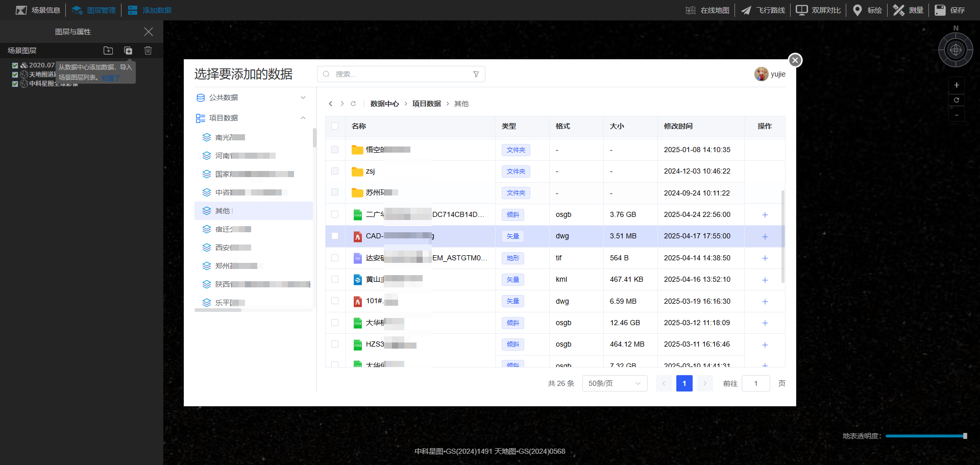This screenshot has height=465, width=980.
Task: Click the filter icon in search box
Action: pyautogui.click(x=476, y=74)
